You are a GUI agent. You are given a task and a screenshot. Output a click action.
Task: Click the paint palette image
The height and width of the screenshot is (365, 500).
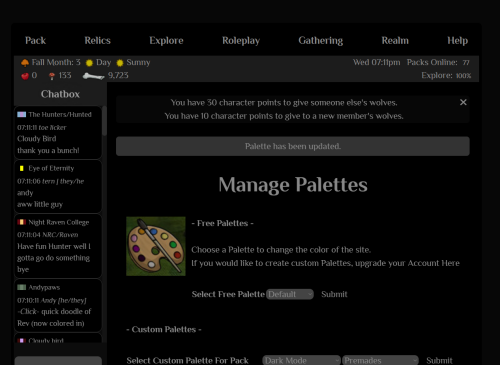pyautogui.click(x=156, y=246)
